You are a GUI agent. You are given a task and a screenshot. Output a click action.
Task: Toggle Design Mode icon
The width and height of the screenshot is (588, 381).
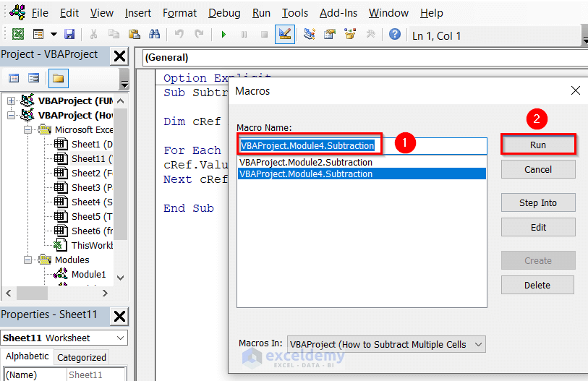tap(285, 35)
